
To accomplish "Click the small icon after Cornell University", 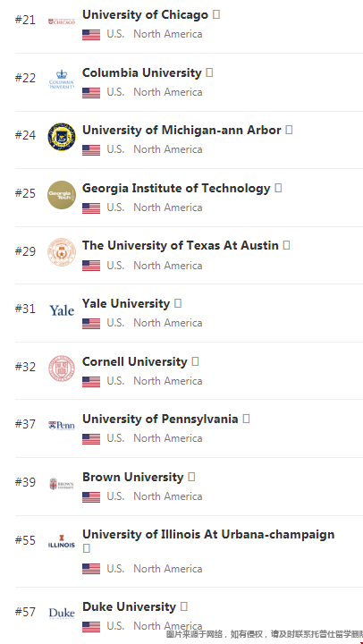I will (x=196, y=361).
